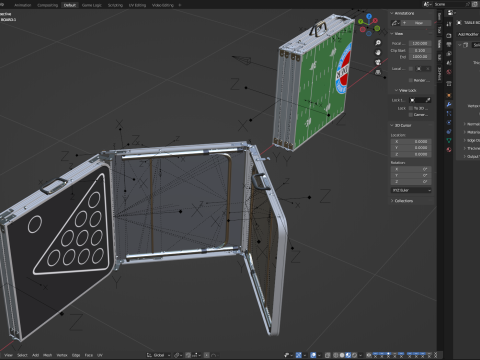Toggle the Local Camera checkbox
480x360 pixels.
pyautogui.click(x=411, y=69)
